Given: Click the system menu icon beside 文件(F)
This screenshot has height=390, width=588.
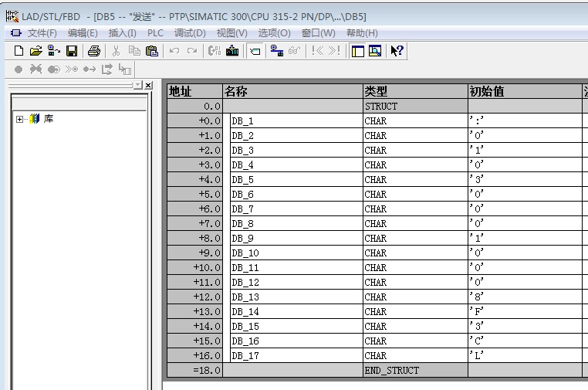Looking at the screenshot, I should (x=15, y=33).
